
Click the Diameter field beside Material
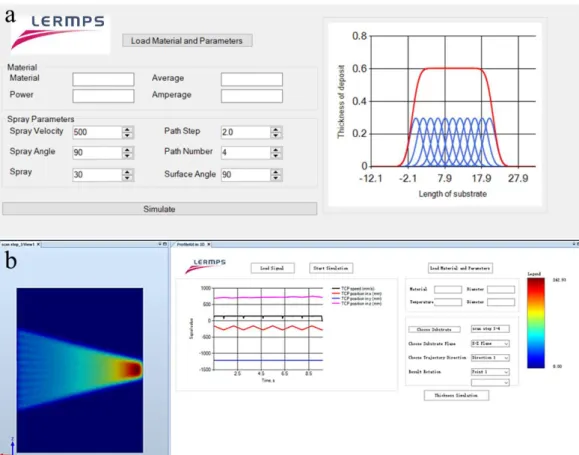[501, 290]
